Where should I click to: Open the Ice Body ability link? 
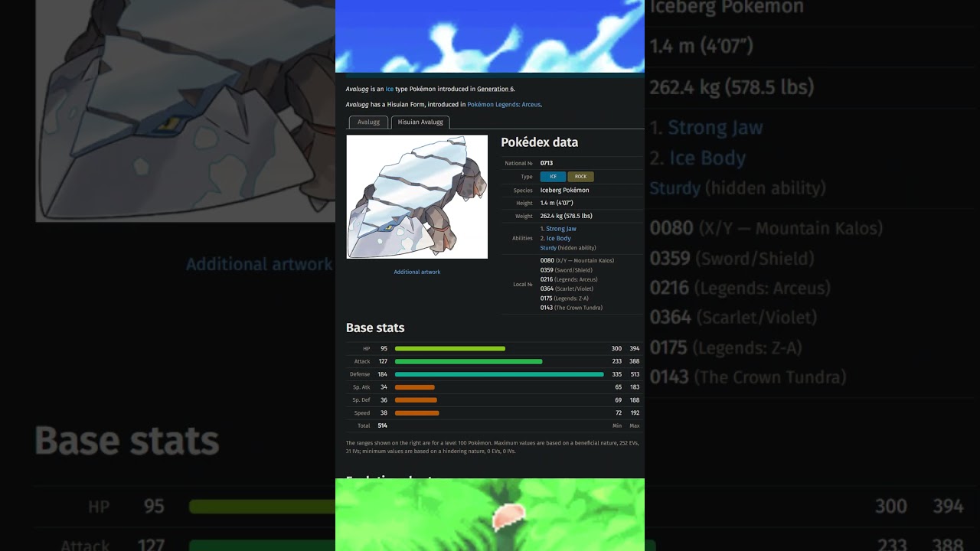click(559, 239)
